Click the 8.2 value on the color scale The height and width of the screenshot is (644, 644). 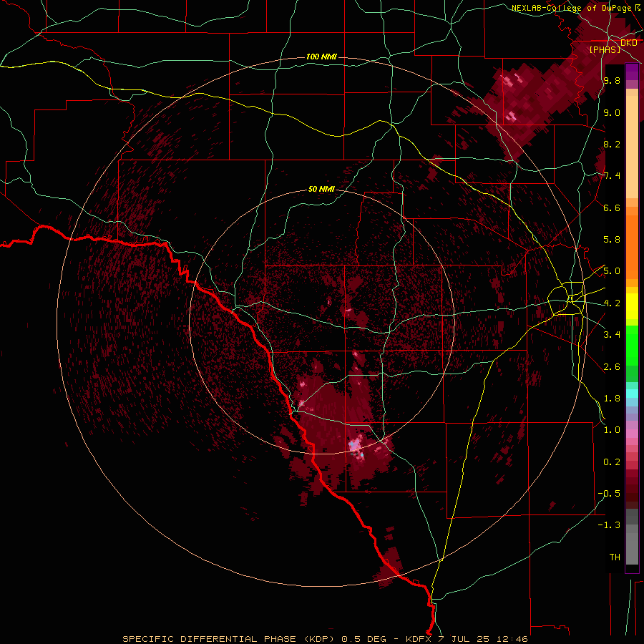pyautogui.click(x=612, y=144)
